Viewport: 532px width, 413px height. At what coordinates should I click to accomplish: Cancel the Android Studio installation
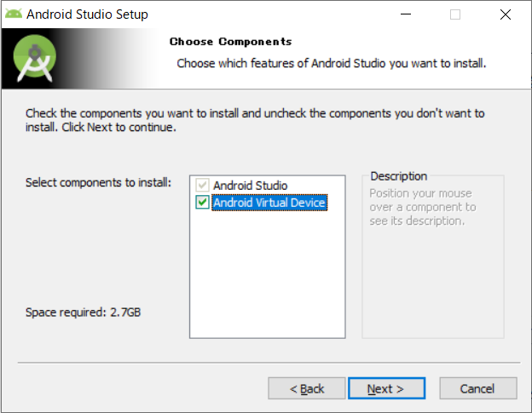tap(477, 388)
